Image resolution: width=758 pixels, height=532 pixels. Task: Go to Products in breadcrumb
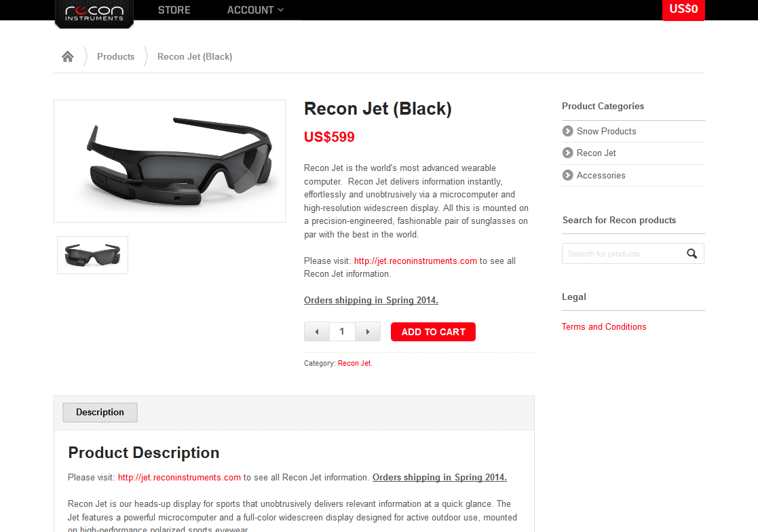tap(115, 56)
